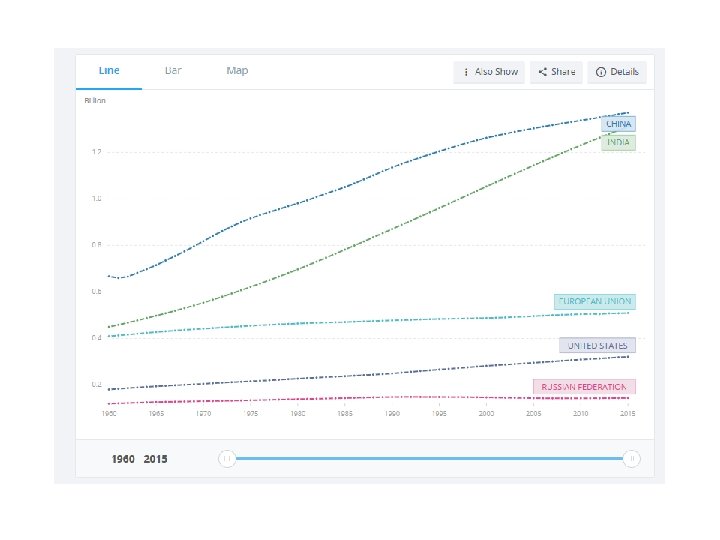Click the 2015 end year text
Image resolution: width=720 pixels, height=540 pixels.
click(156, 459)
